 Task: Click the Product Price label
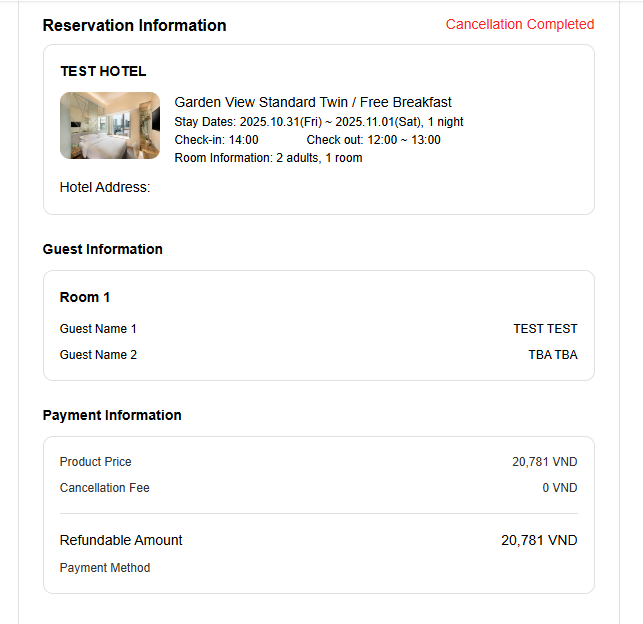click(96, 462)
